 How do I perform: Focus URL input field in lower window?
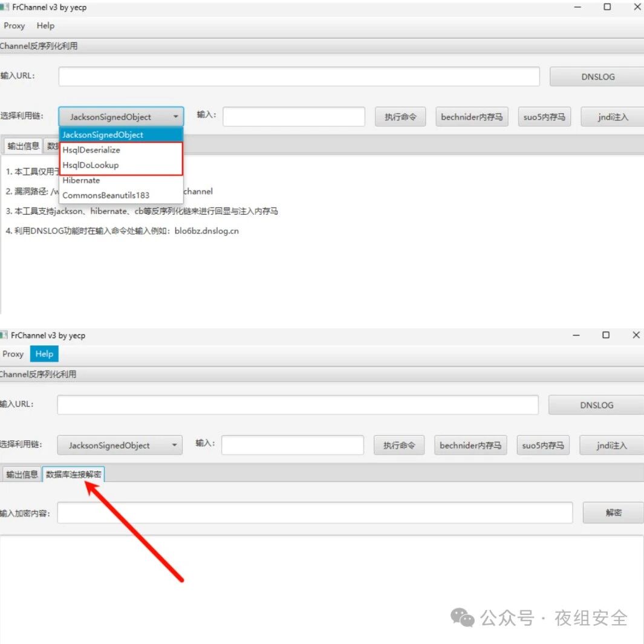(x=298, y=405)
